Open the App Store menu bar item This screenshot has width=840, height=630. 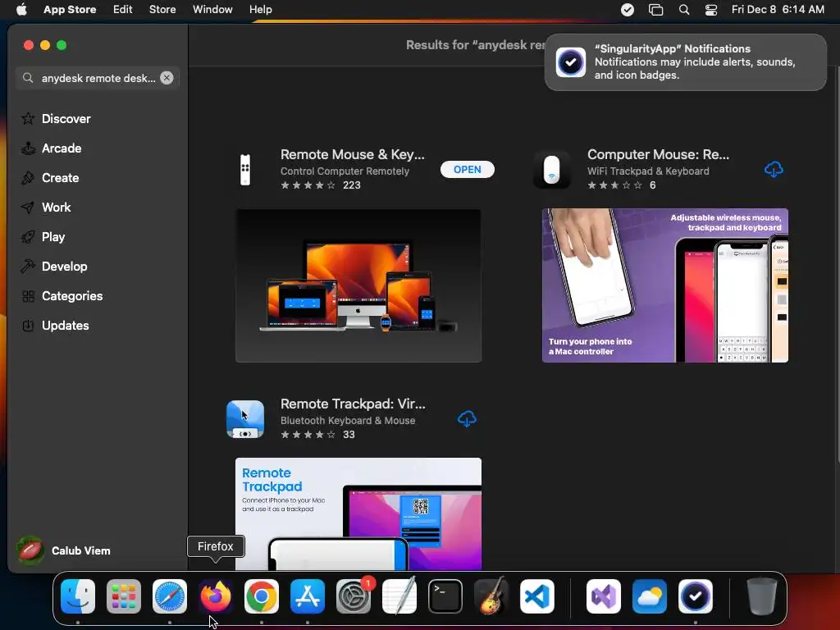point(70,10)
